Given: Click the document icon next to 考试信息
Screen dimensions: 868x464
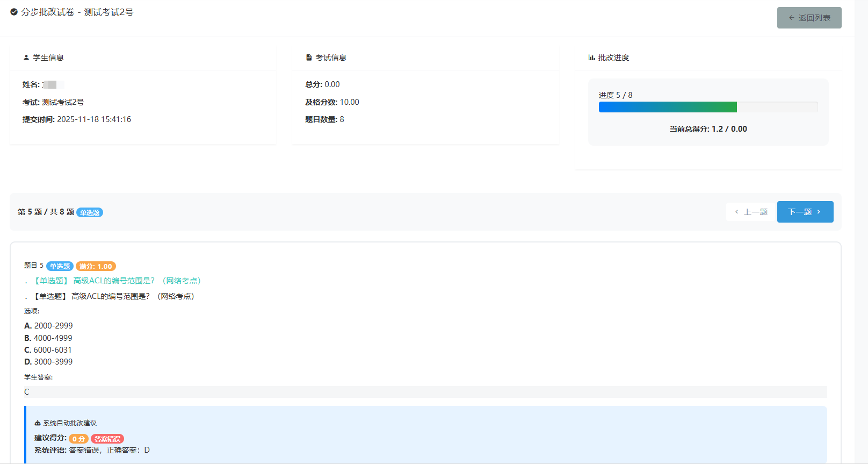Looking at the screenshot, I should pos(309,58).
